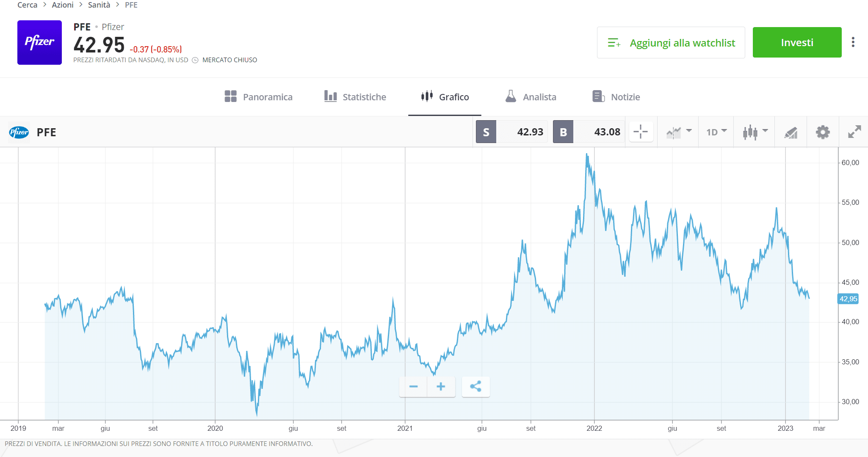Click the Panoramica grid icon
Viewport: 868px width, 457px height.
point(230,96)
